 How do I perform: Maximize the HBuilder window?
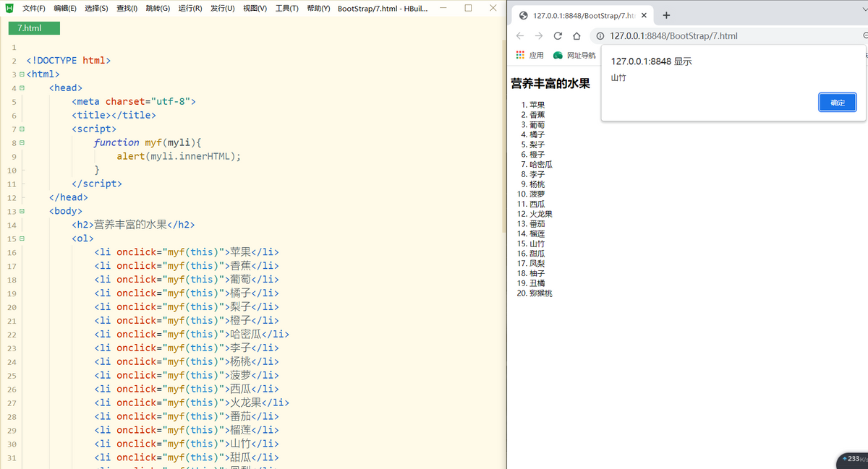[x=468, y=8]
